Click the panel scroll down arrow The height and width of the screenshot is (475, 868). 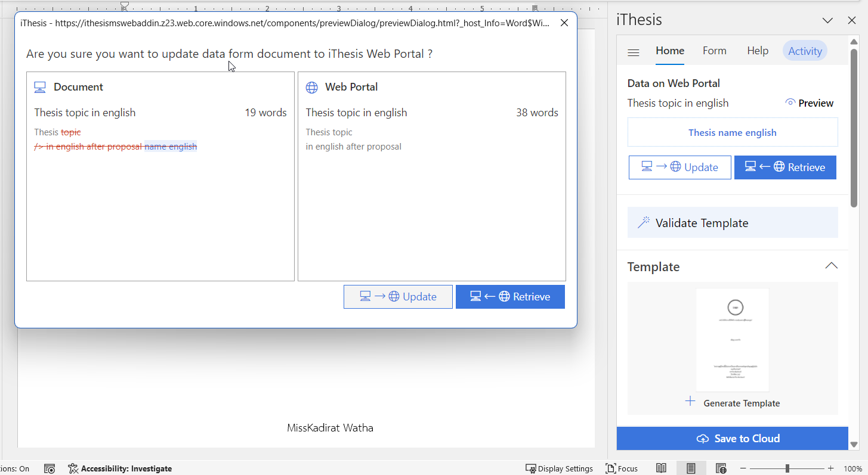pyautogui.click(x=854, y=445)
